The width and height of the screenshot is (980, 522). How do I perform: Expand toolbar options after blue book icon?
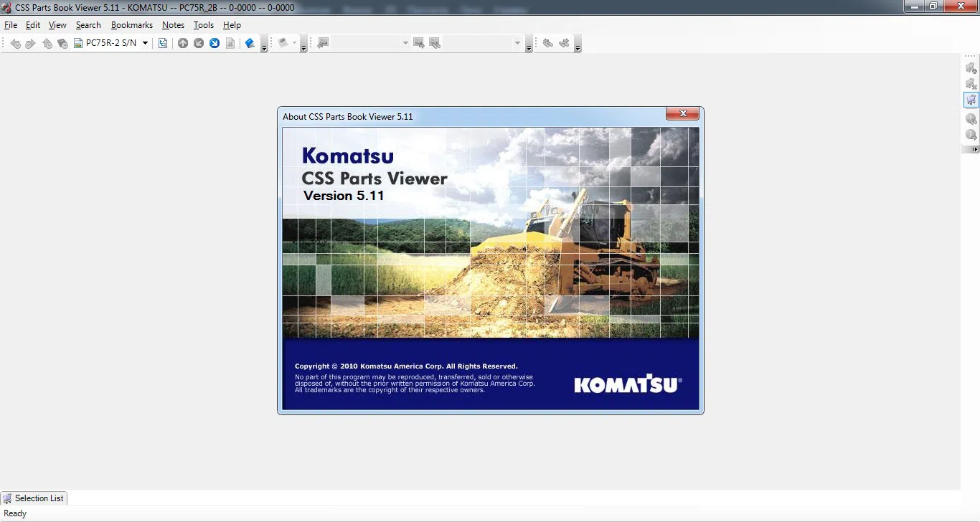pos(264,45)
